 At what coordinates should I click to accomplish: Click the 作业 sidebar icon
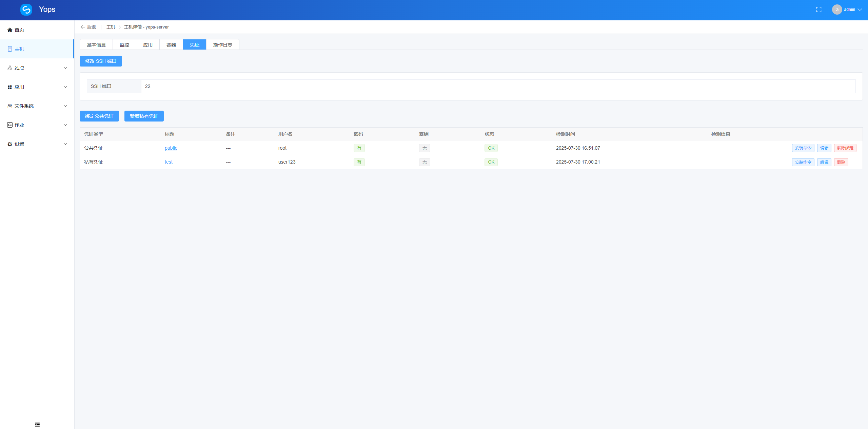[10, 125]
